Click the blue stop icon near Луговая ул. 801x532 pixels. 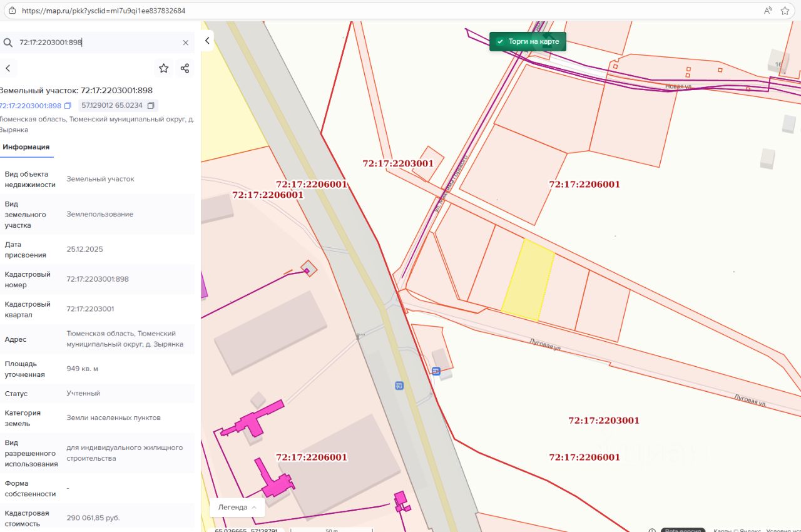pyautogui.click(x=436, y=371)
